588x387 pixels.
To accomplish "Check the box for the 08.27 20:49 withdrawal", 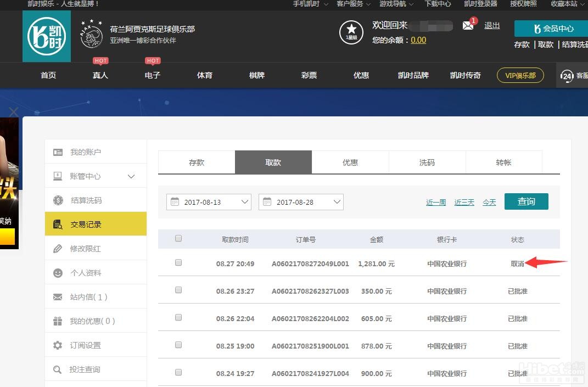I will click(178, 263).
